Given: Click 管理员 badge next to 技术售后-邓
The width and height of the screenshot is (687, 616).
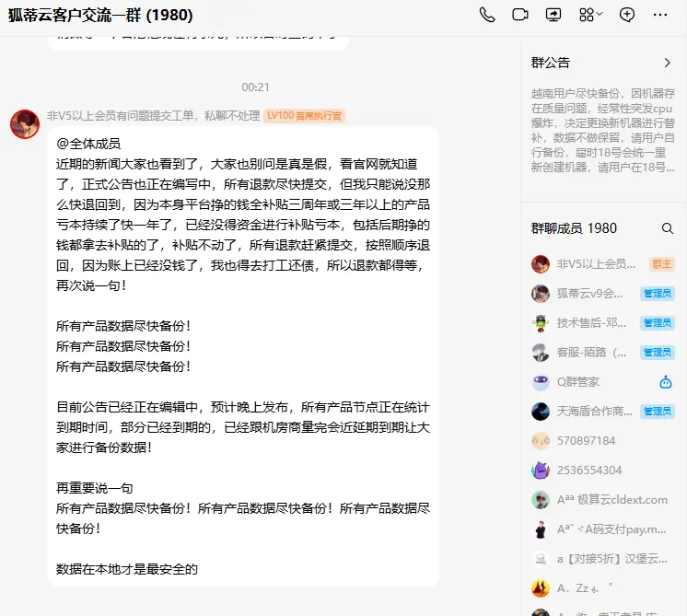Looking at the screenshot, I should [658, 323].
